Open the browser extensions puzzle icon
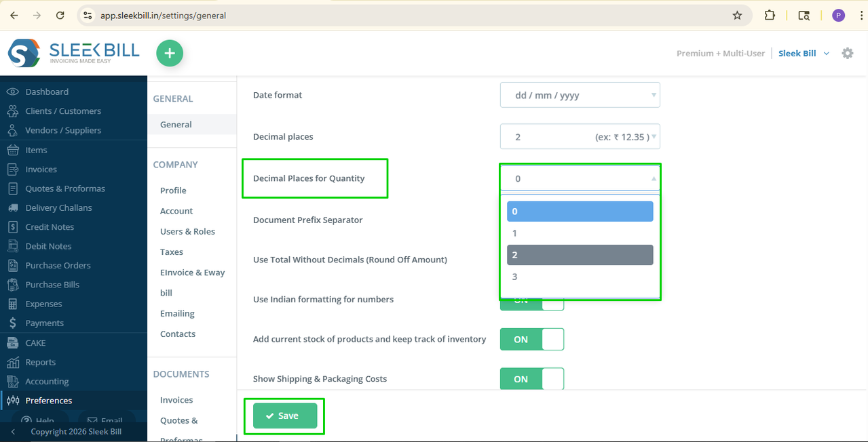 tap(770, 15)
